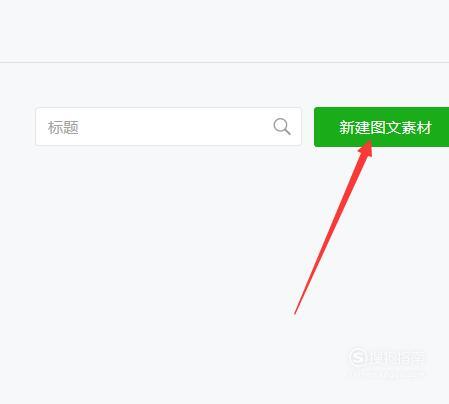The width and height of the screenshot is (449, 404).
Task: Click the button the red arrow points at
Action: pyautogui.click(x=382, y=127)
